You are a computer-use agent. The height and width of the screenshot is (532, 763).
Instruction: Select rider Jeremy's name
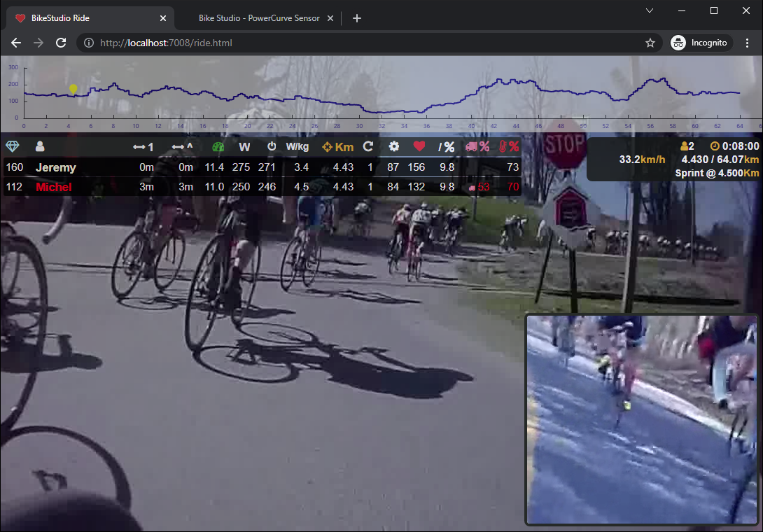click(56, 167)
